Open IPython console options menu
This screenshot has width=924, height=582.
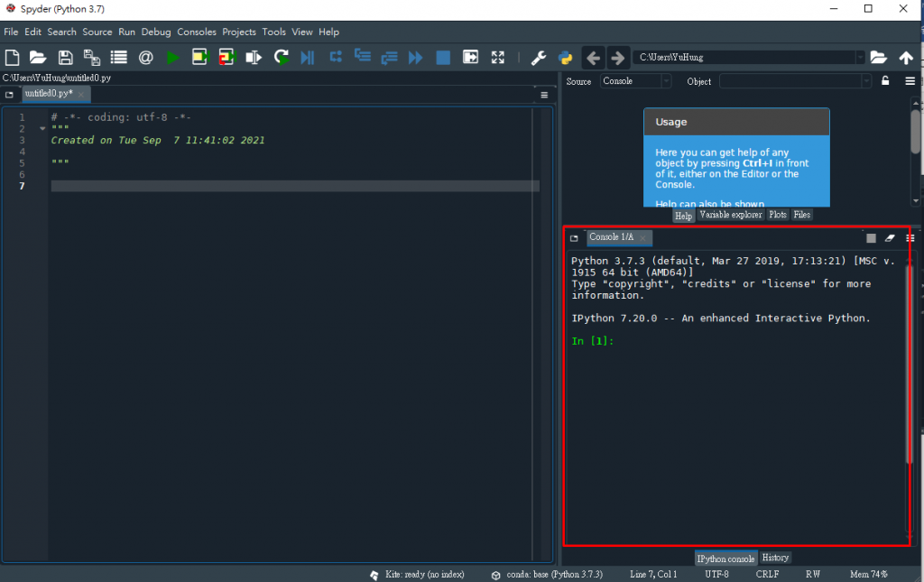910,238
